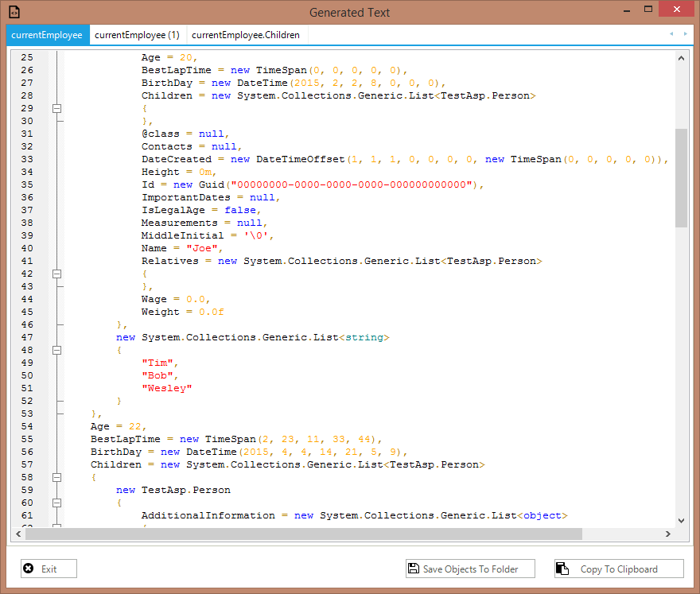Click the horizontal scrollbar right arrow
The width and height of the screenshot is (700, 594).
pyautogui.click(x=668, y=534)
